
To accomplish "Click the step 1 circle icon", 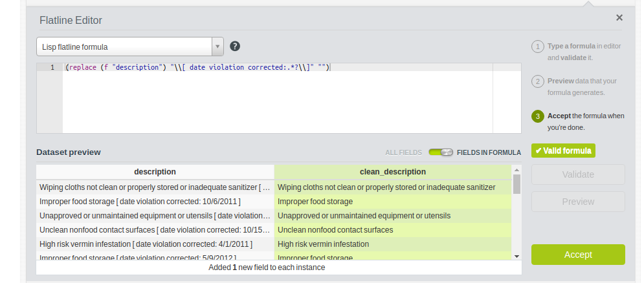I will [x=537, y=47].
